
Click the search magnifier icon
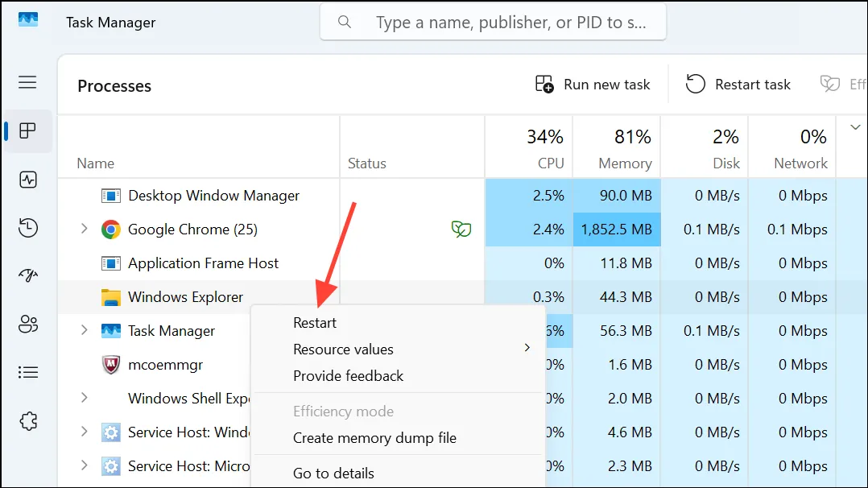pos(345,23)
